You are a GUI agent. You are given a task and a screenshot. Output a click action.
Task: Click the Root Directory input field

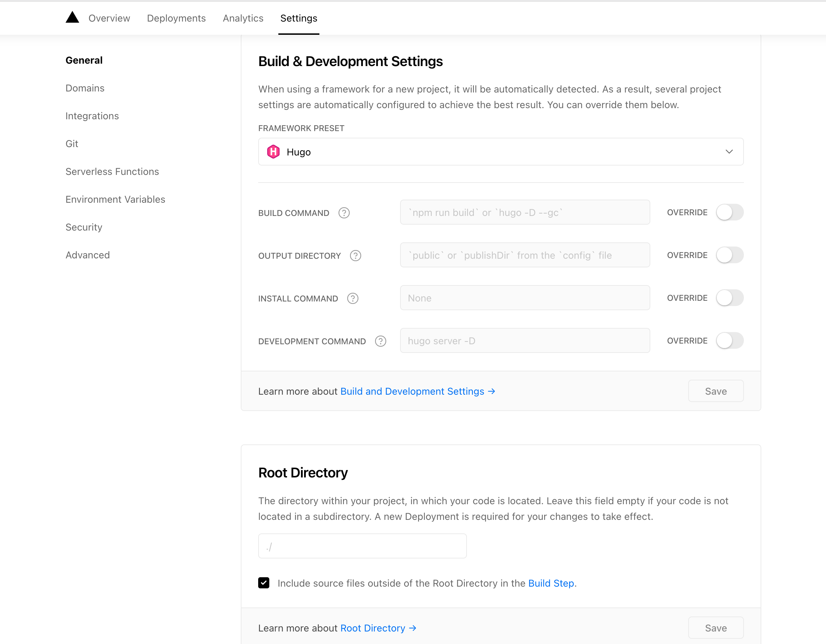coord(362,545)
